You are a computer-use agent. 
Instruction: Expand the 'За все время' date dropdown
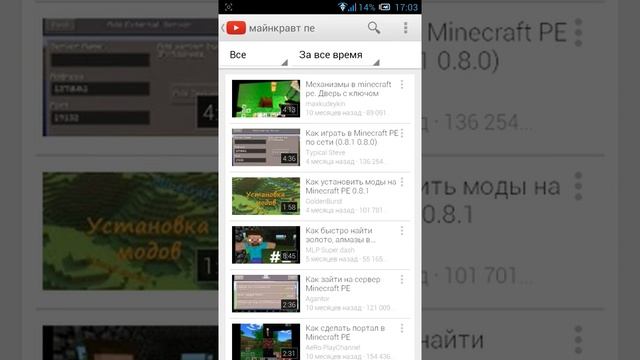338,55
